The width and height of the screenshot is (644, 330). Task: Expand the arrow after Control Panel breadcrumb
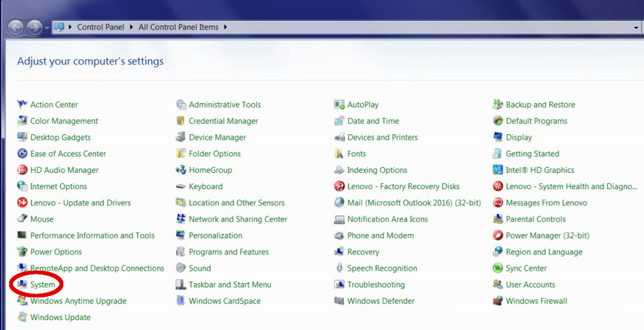(x=132, y=27)
